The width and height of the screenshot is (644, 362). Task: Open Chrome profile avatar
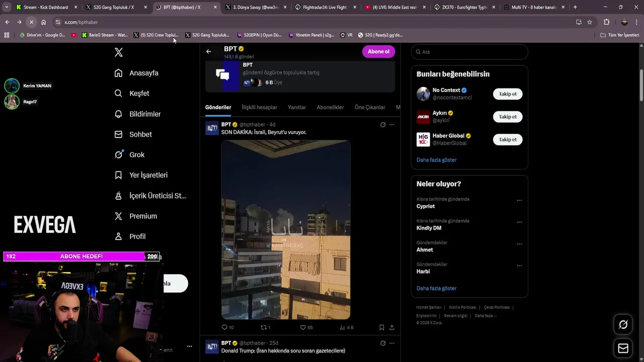tap(624, 22)
